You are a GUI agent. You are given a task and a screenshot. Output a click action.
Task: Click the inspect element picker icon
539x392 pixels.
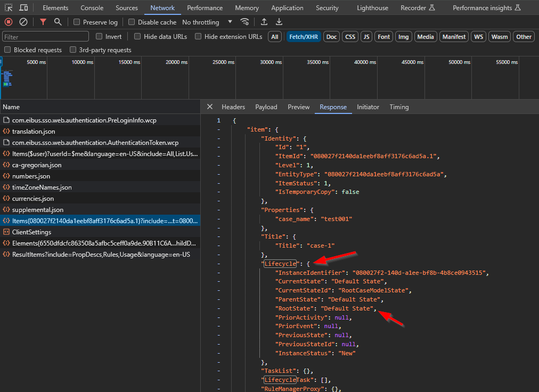coord(9,8)
